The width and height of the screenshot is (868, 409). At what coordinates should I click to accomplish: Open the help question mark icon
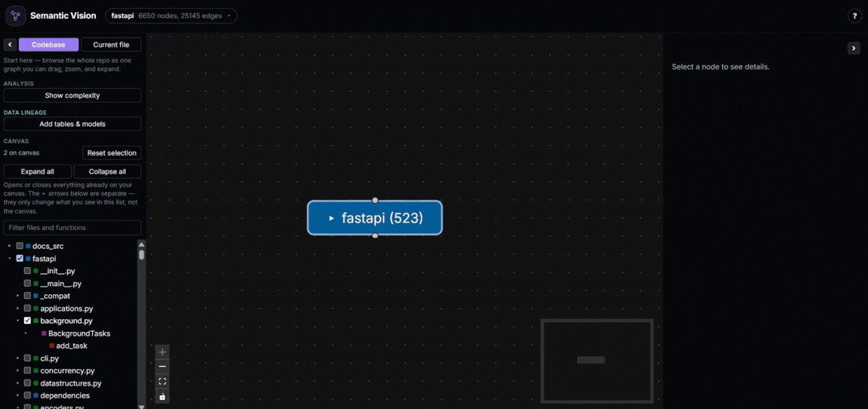[x=854, y=16]
